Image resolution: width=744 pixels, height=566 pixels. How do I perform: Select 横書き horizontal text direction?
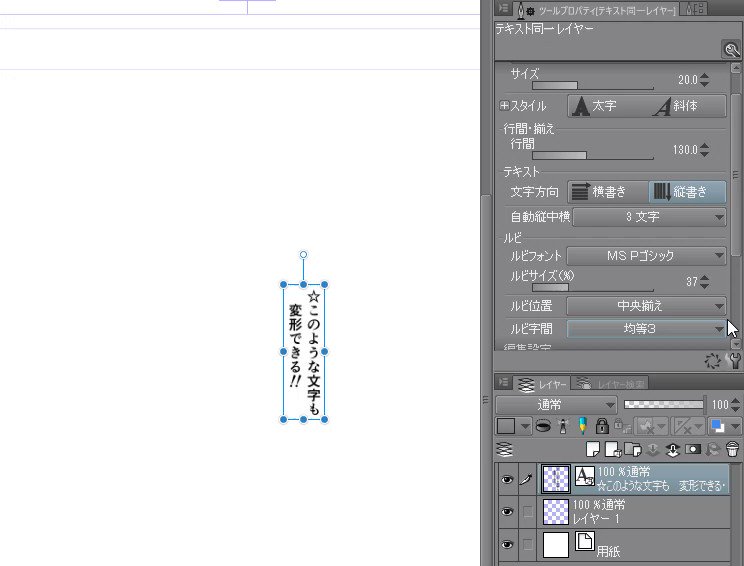coord(608,192)
